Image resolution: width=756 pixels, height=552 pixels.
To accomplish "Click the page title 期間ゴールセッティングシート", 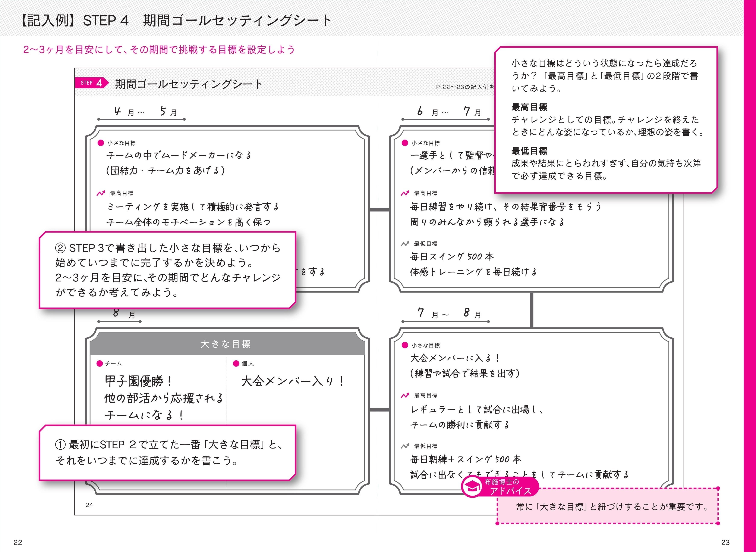I will tap(237, 21).
